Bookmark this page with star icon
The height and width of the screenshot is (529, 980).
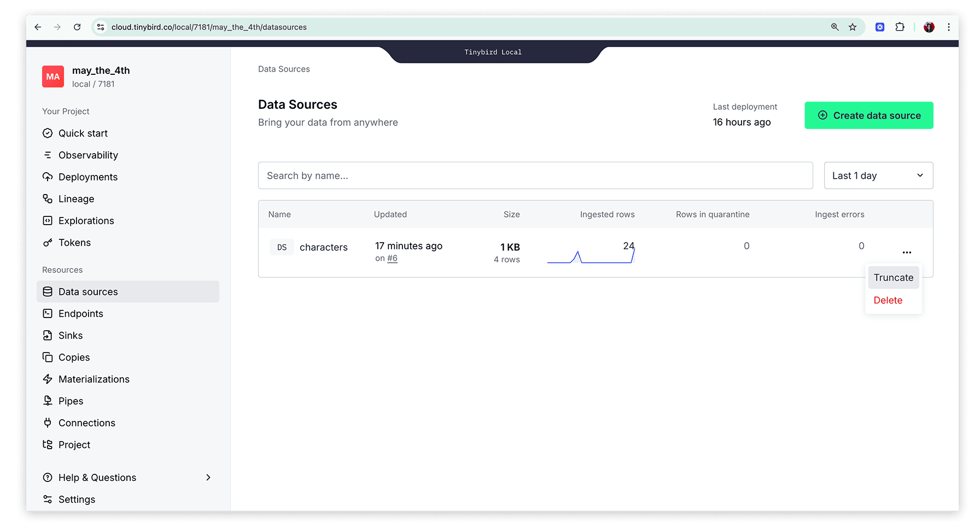(x=853, y=27)
